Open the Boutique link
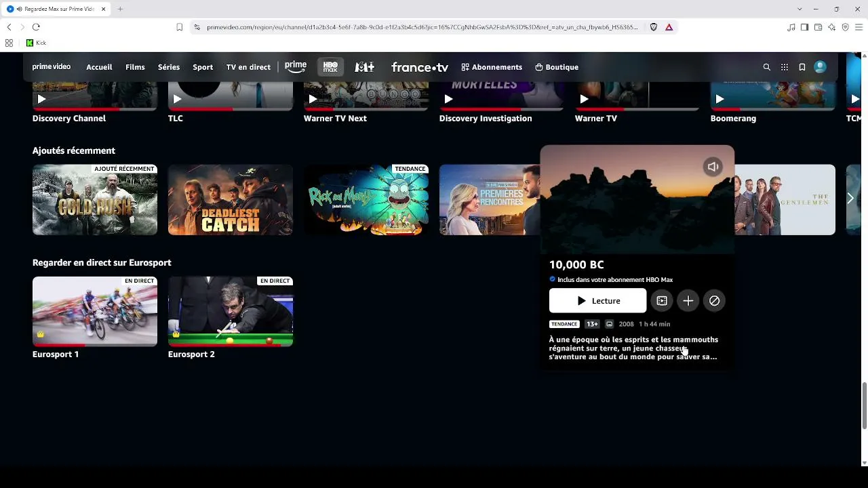Image resolution: width=868 pixels, height=488 pixels. [557, 67]
